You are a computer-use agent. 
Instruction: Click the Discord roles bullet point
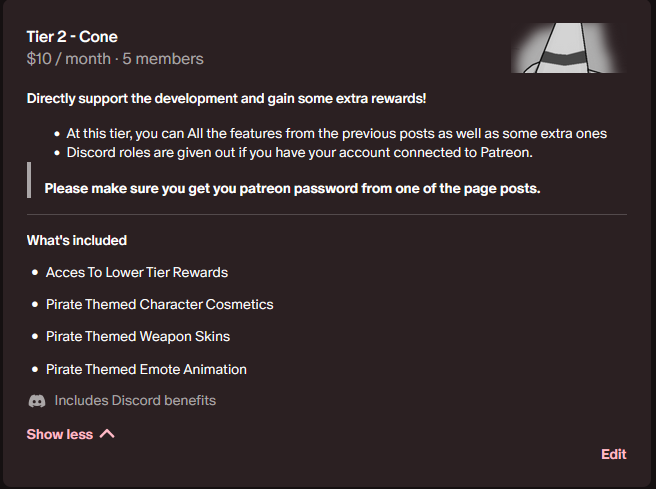(x=300, y=153)
